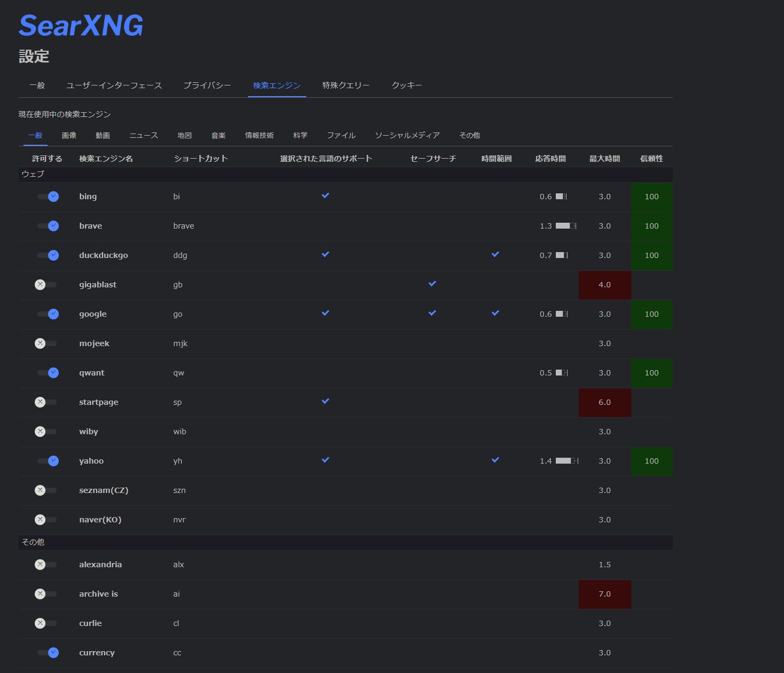Switch on the startpage engine
Viewport: 784px width, 673px height.
46,402
